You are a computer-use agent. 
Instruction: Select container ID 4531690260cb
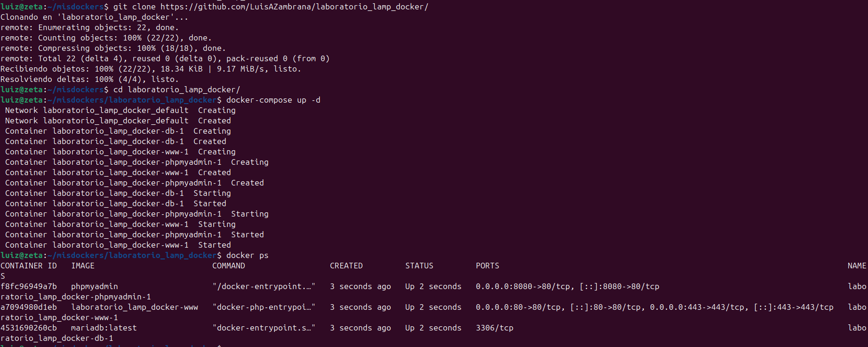pos(29,328)
